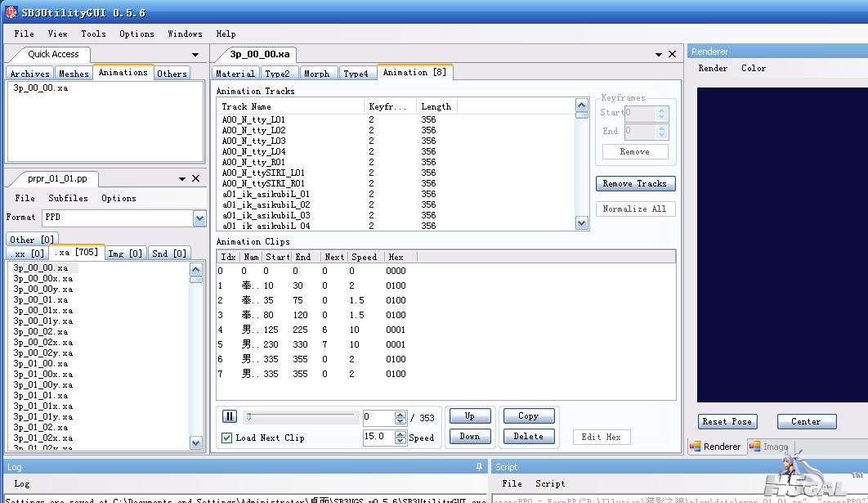868x503 pixels.
Task: Open the Material tab
Action: [235, 74]
